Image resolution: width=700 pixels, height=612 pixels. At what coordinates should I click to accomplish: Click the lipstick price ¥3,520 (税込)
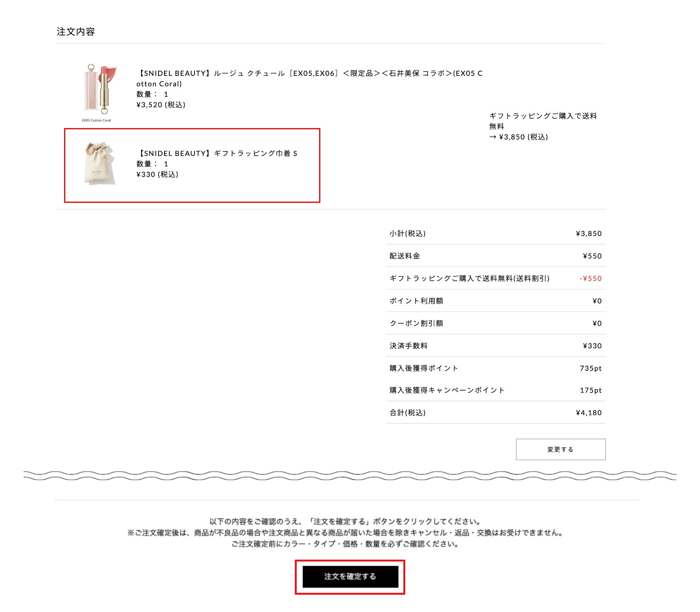(x=161, y=105)
